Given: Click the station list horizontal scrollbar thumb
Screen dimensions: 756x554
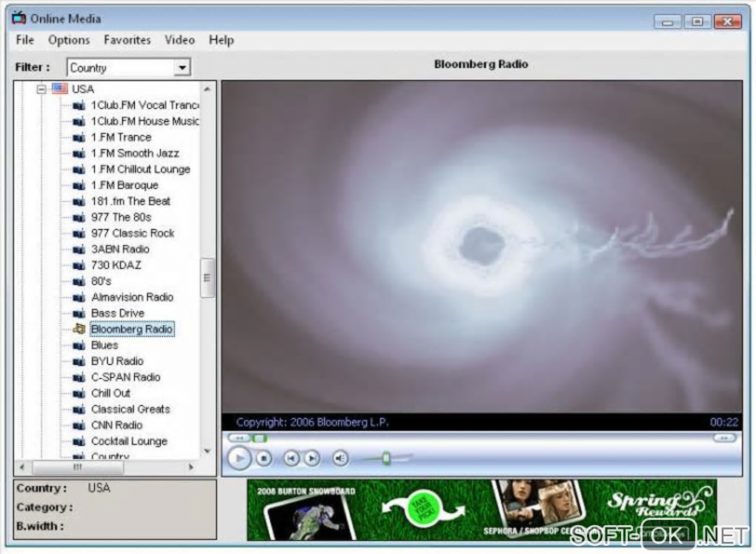Looking at the screenshot, I should coord(78,467).
